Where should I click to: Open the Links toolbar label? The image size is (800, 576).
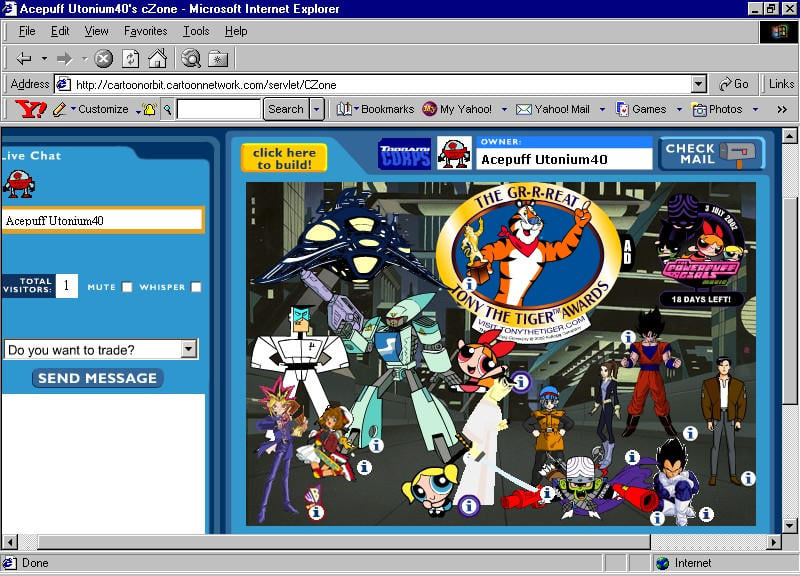point(781,84)
